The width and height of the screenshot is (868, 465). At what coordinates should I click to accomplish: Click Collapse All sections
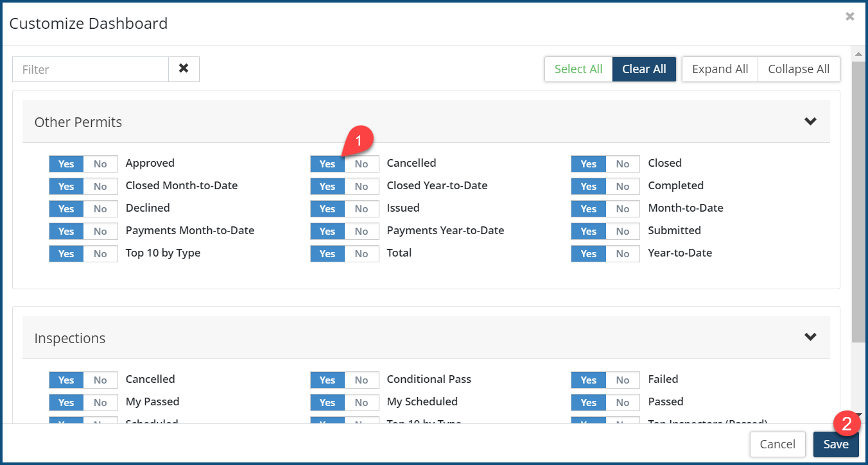(799, 69)
